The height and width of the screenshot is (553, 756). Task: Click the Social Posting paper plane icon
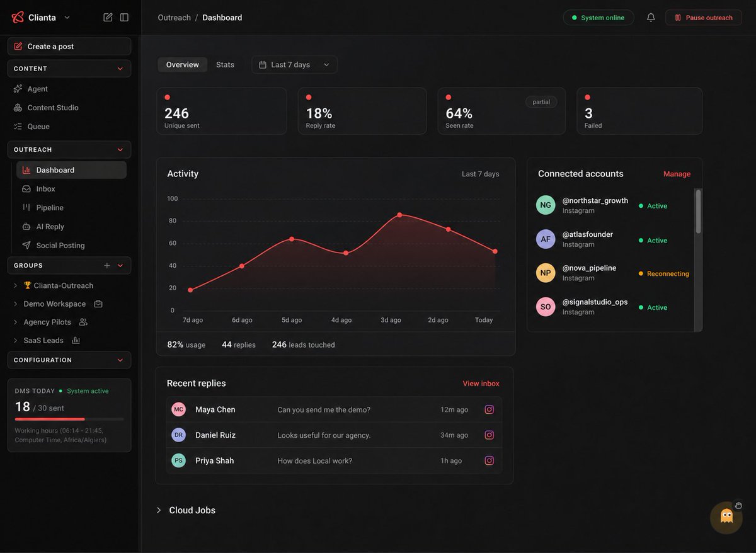(x=26, y=246)
